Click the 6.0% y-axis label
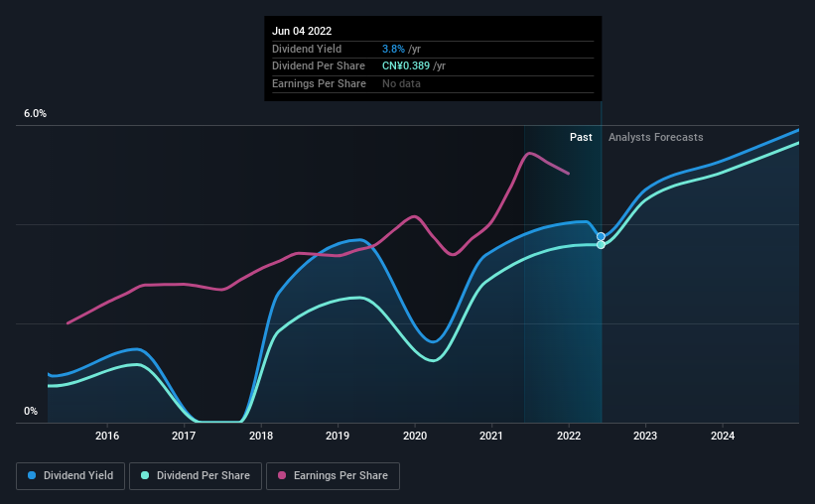Screen dimensions: 815x504 (35, 114)
